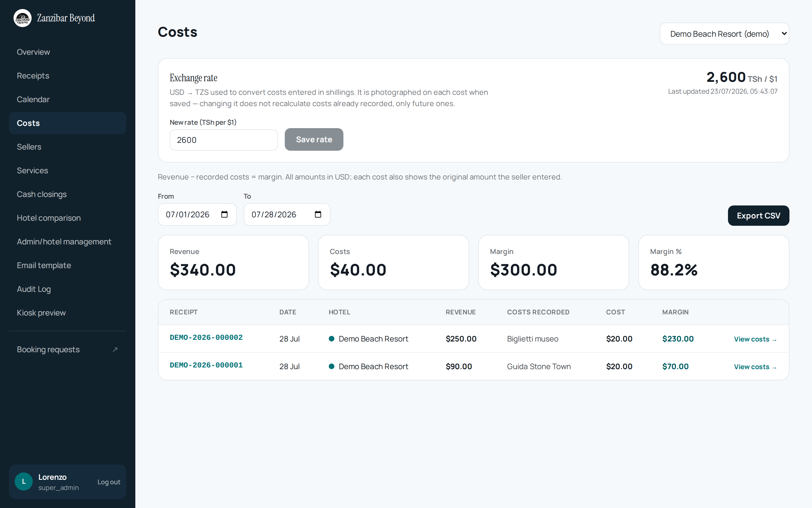The width and height of the screenshot is (812, 508).
Task: Click the Revenue $340.00 card
Action: point(233,262)
